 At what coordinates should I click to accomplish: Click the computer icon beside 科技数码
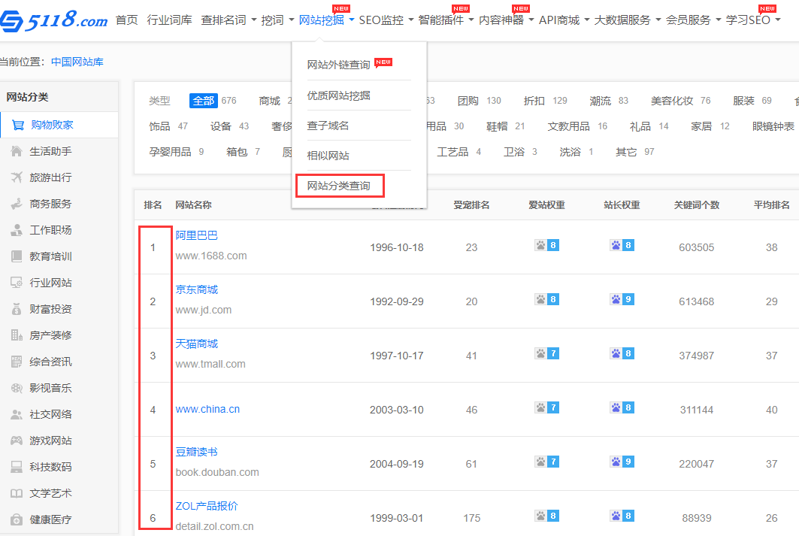(x=17, y=467)
